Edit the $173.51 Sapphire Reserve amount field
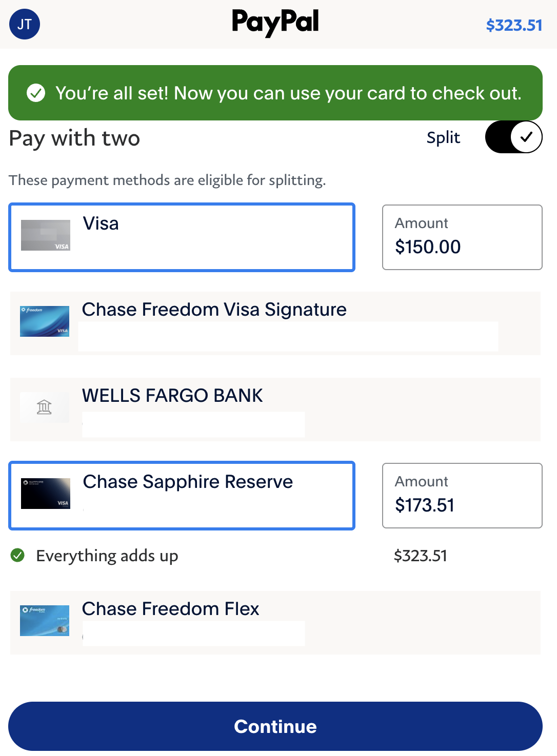The image size is (557, 756). 462,496
